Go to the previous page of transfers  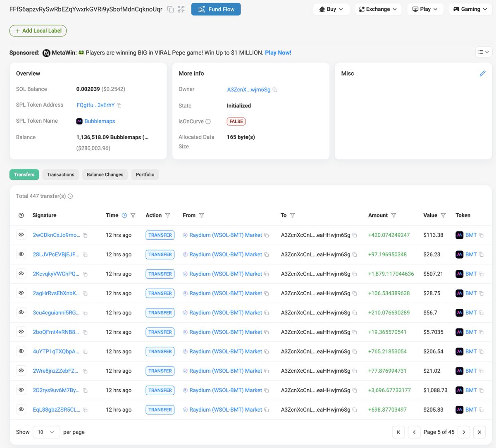click(414, 432)
